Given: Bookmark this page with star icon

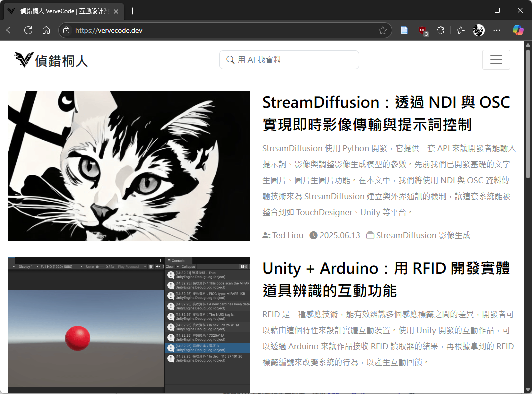Looking at the screenshot, I should click(383, 30).
